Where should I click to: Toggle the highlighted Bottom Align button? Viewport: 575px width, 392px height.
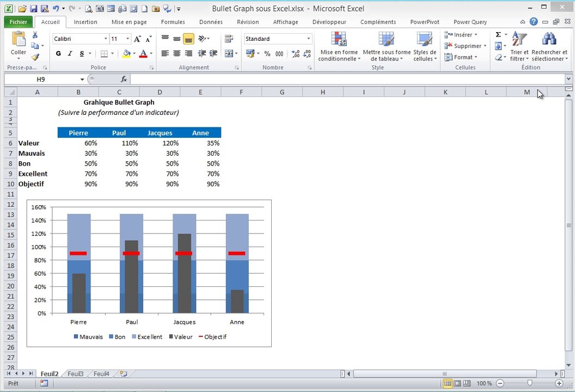click(188, 39)
